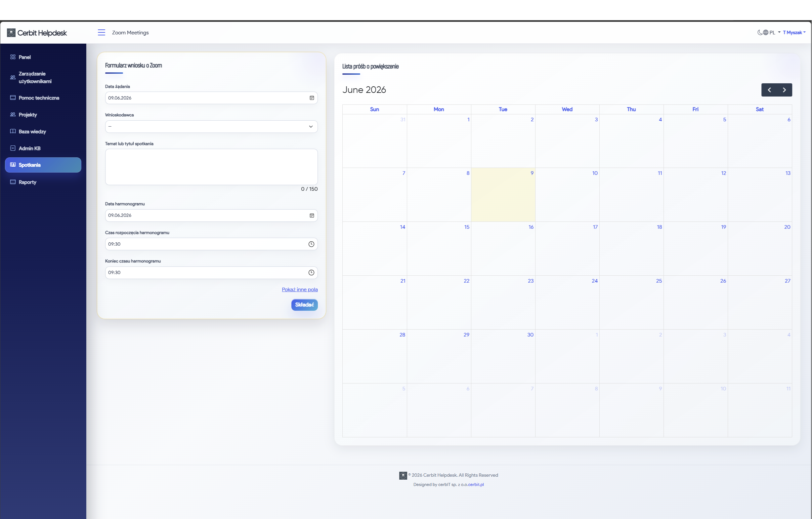Select Spotkania in sidebar

coord(43,165)
